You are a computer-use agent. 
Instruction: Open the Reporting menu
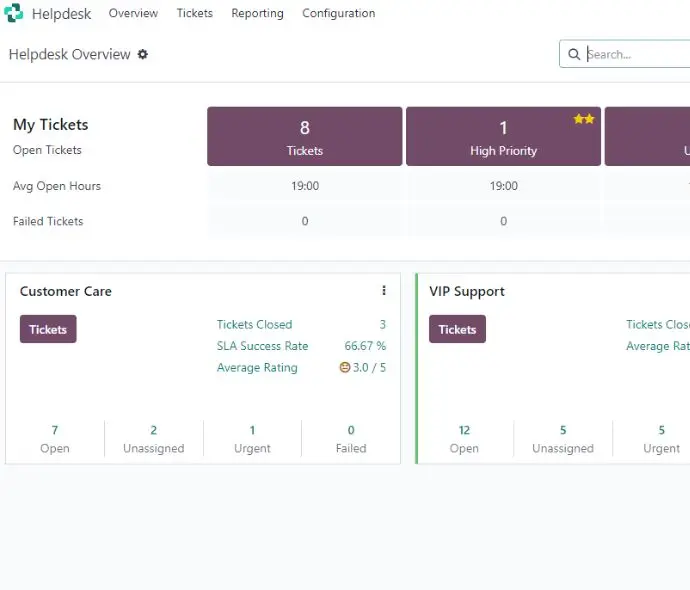[x=257, y=13]
